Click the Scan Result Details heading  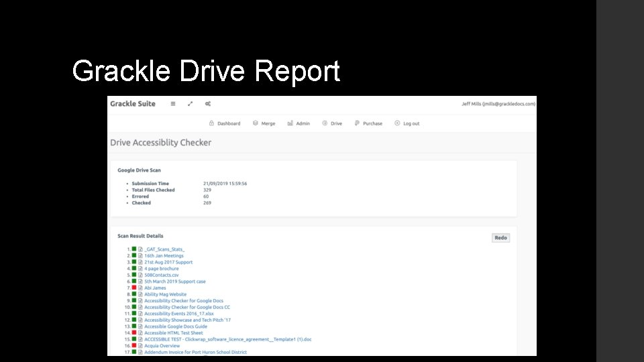(140, 236)
